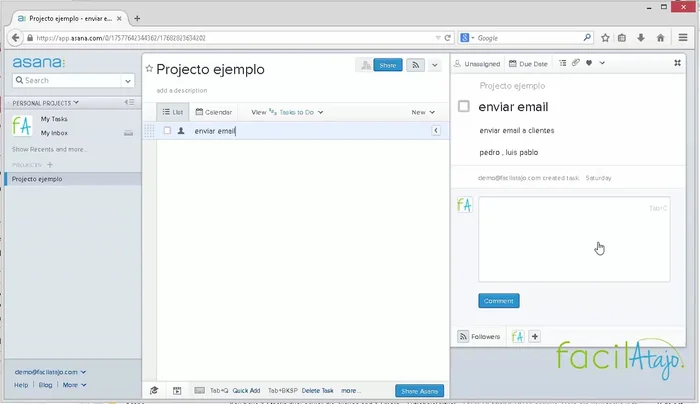Add a new project with plus icon
Viewport: 700px width, 404px height.
point(50,164)
